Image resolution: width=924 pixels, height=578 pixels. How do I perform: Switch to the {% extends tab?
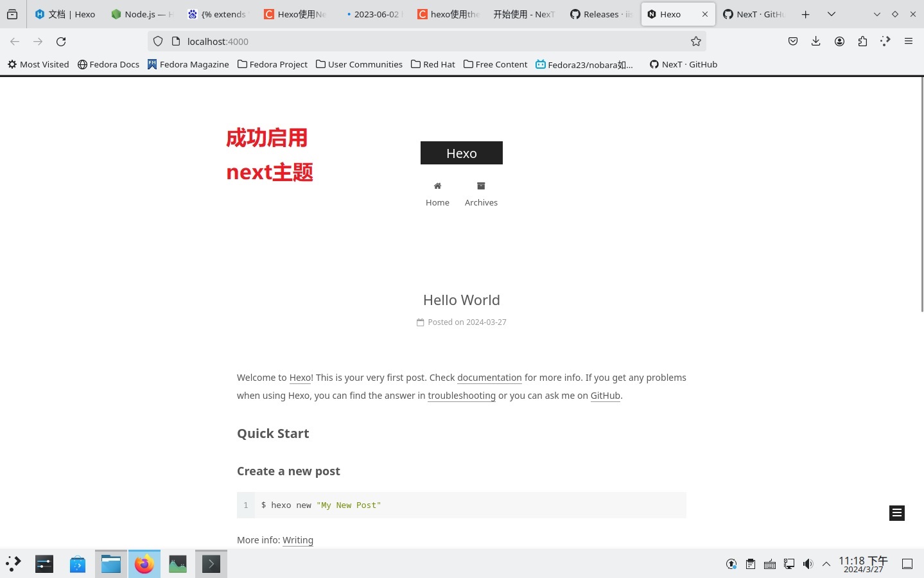[x=218, y=14]
